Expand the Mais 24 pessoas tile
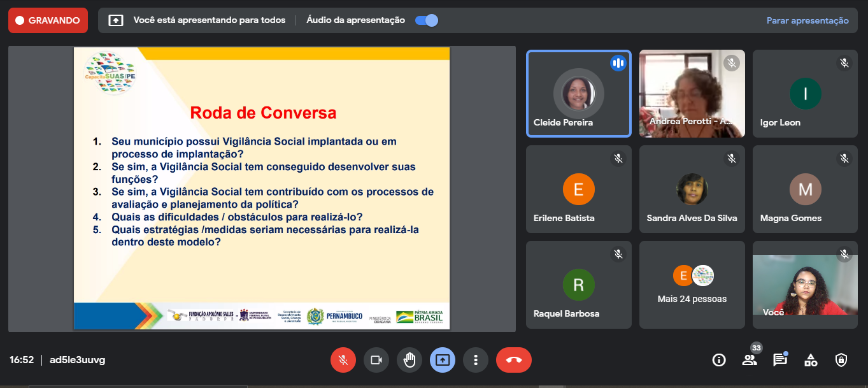This screenshot has height=388, width=868. [x=692, y=284]
